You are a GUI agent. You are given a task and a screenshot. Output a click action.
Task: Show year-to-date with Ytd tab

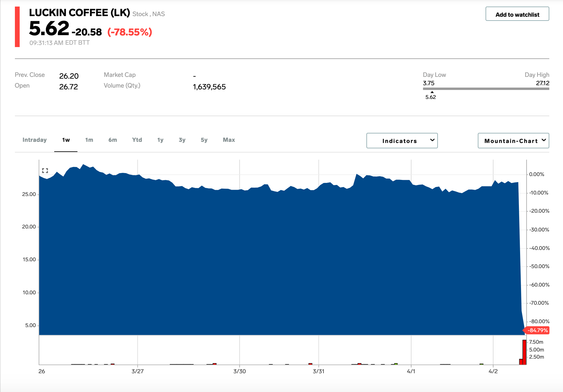(x=137, y=140)
